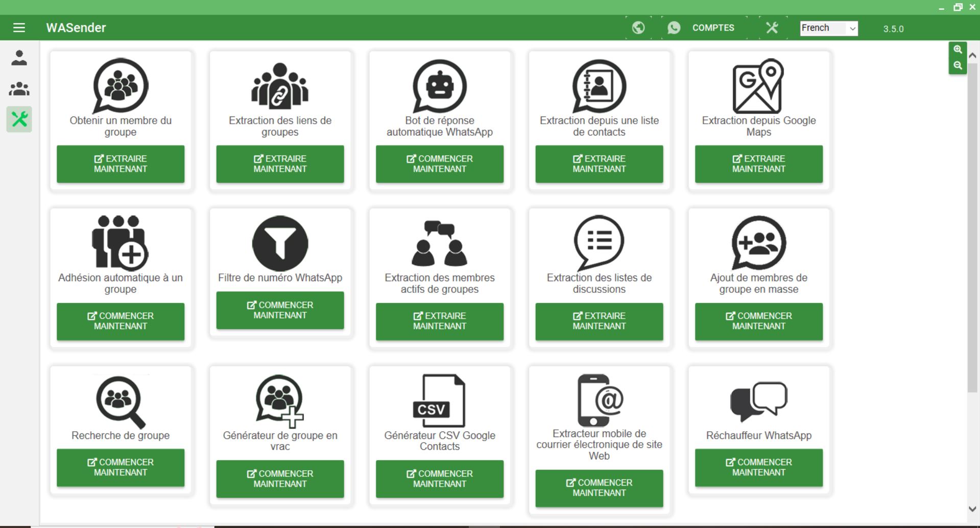
Task: Click 'Extraction depuis Google Maps' label
Action: pyautogui.click(x=759, y=126)
